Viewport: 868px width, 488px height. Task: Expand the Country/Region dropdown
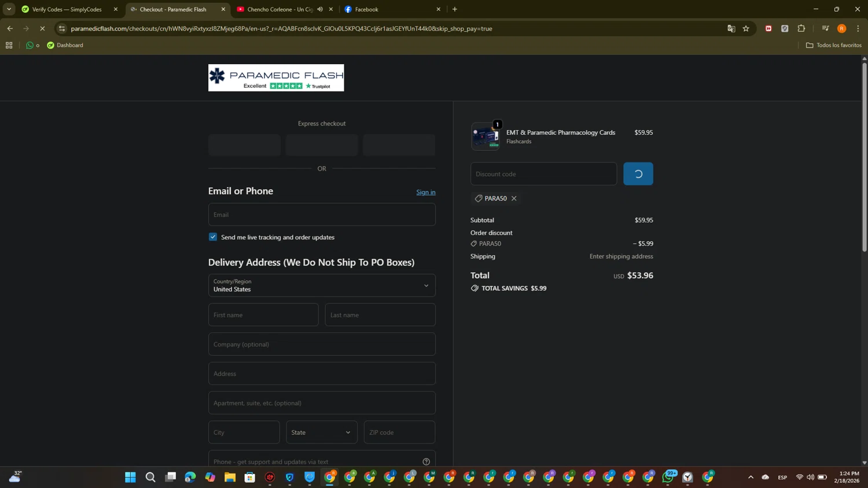pos(322,286)
